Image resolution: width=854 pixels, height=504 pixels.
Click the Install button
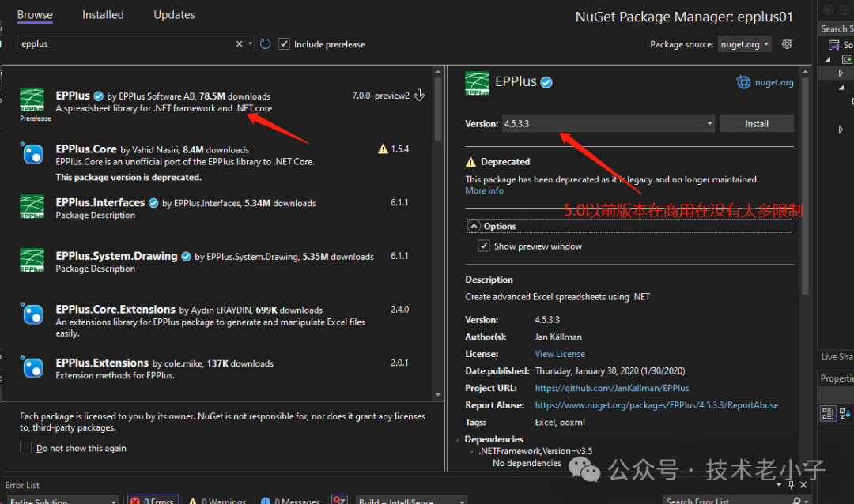(757, 123)
